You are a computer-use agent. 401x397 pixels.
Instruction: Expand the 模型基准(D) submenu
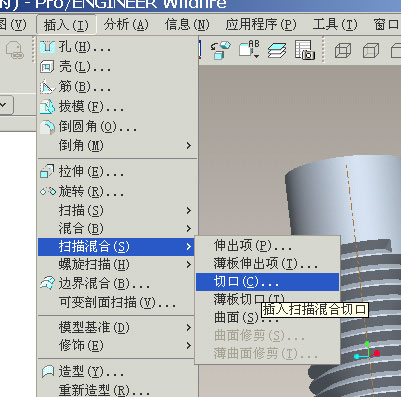[117, 327]
